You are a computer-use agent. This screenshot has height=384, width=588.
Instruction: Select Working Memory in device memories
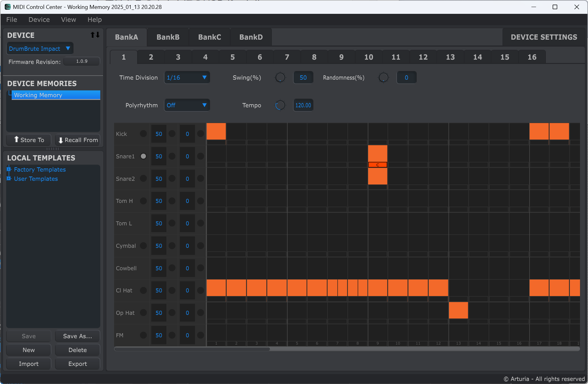[56, 95]
